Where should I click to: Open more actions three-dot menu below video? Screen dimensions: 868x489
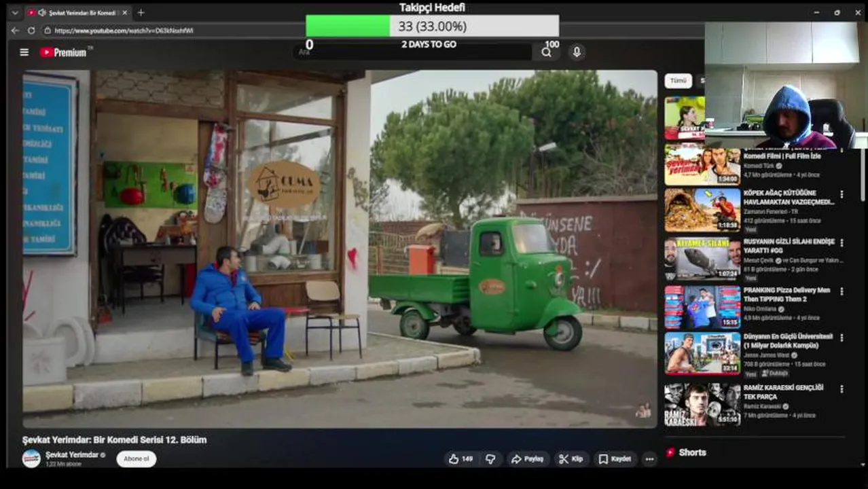pyautogui.click(x=649, y=459)
